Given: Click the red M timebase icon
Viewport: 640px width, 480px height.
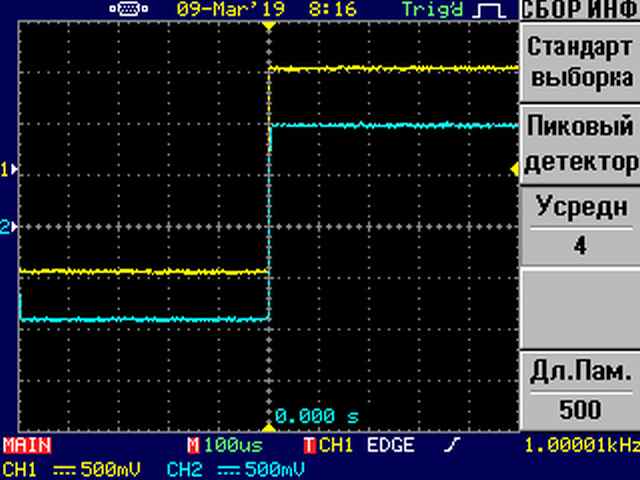Looking at the screenshot, I should coord(193,445).
